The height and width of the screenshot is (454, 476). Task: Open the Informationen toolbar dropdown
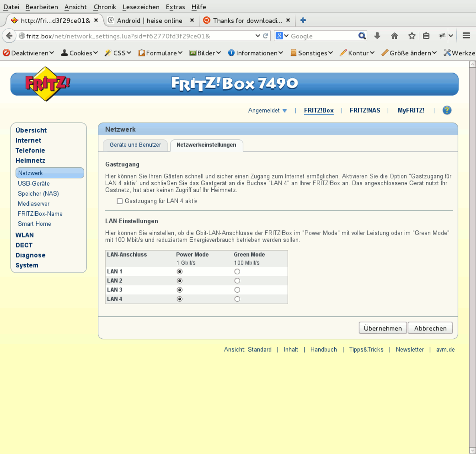tap(255, 53)
